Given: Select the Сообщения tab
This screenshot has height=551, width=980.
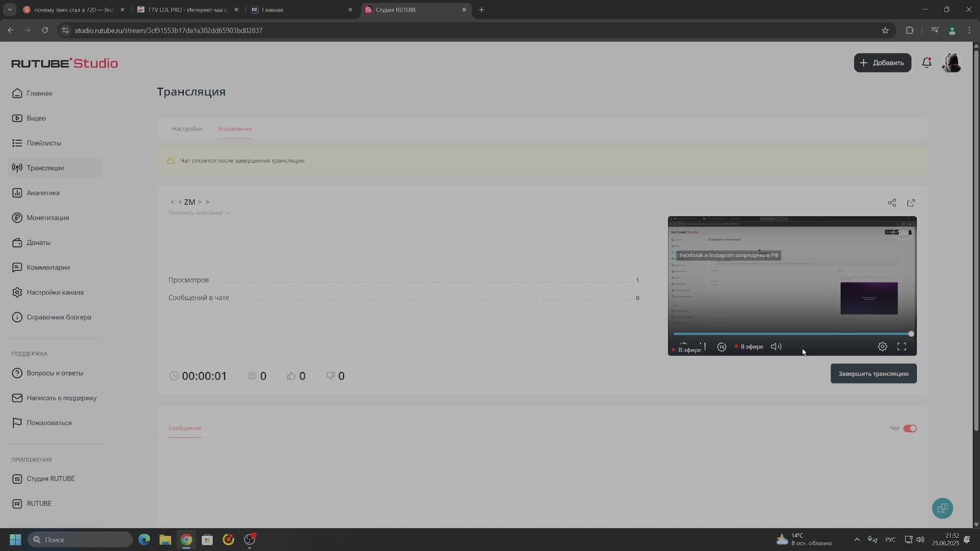Looking at the screenshot, I should tap(184, 428).
